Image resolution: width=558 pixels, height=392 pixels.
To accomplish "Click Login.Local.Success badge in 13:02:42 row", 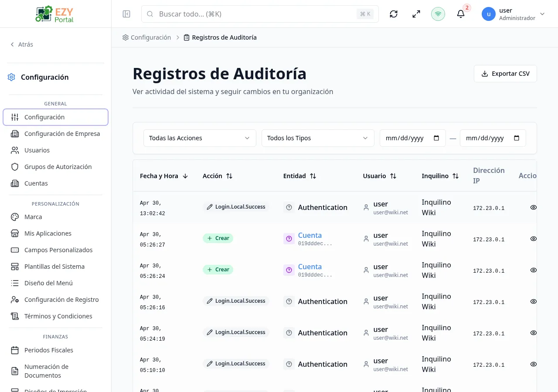I will click(x=236, y=207).
